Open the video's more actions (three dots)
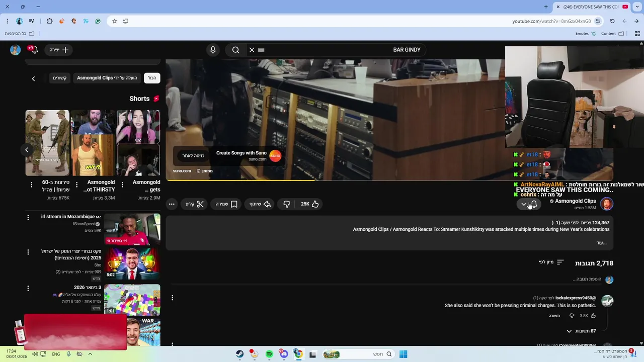 172,204
